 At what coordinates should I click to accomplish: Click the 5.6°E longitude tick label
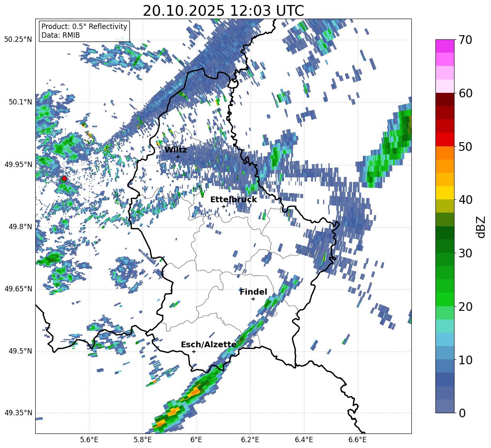coord(89,440)
